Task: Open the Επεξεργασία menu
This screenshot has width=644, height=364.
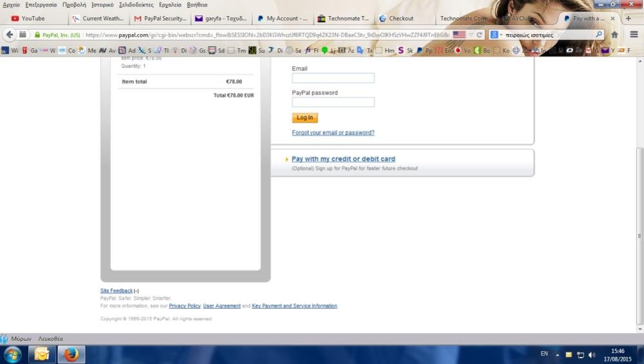Action: pos(41,5)
